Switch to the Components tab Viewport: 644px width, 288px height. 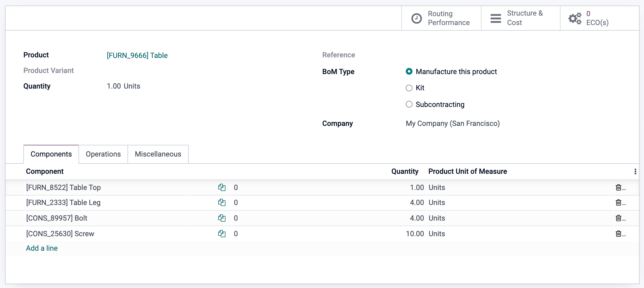click(51, 154)
